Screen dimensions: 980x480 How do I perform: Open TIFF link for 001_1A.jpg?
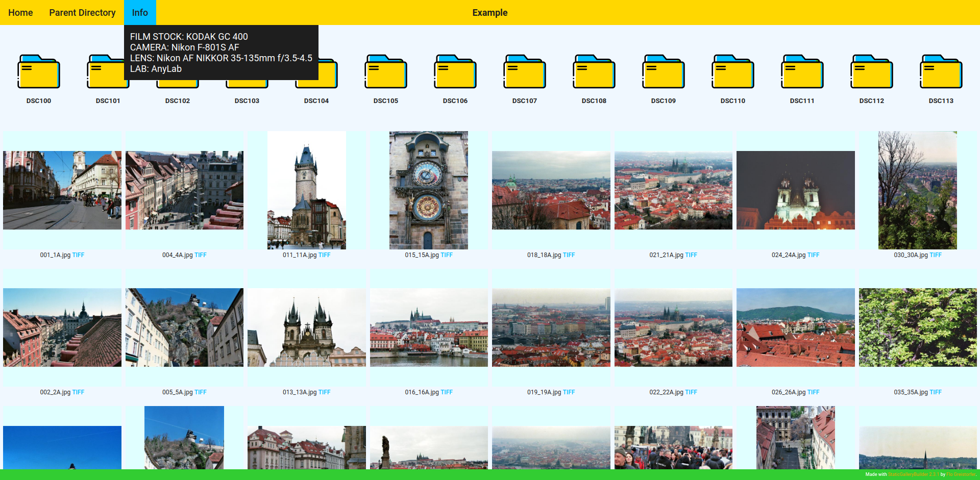pyautogui.click(x=78, y=255)
